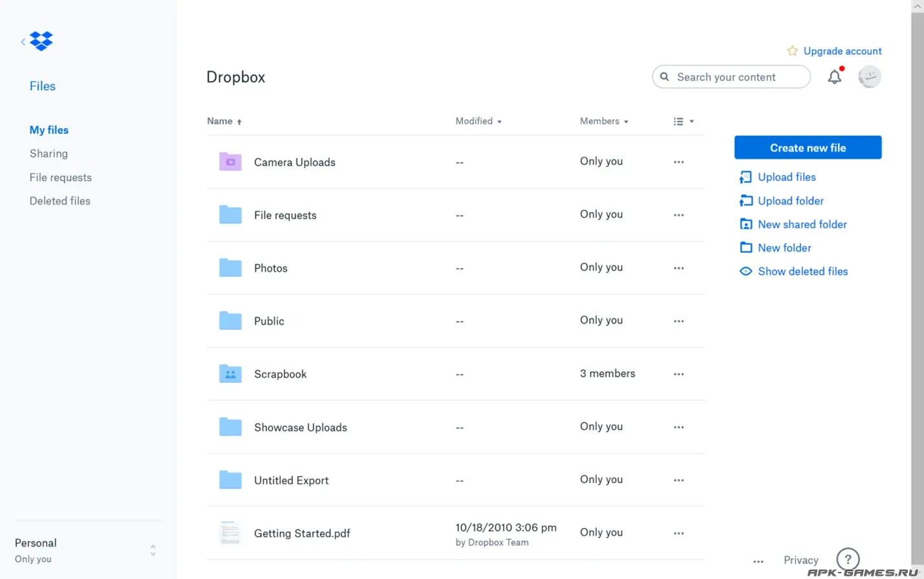Toggle Show deleted files eye icon
The height and width of the screenshot is (579, 924).
(x=746, y=271)
